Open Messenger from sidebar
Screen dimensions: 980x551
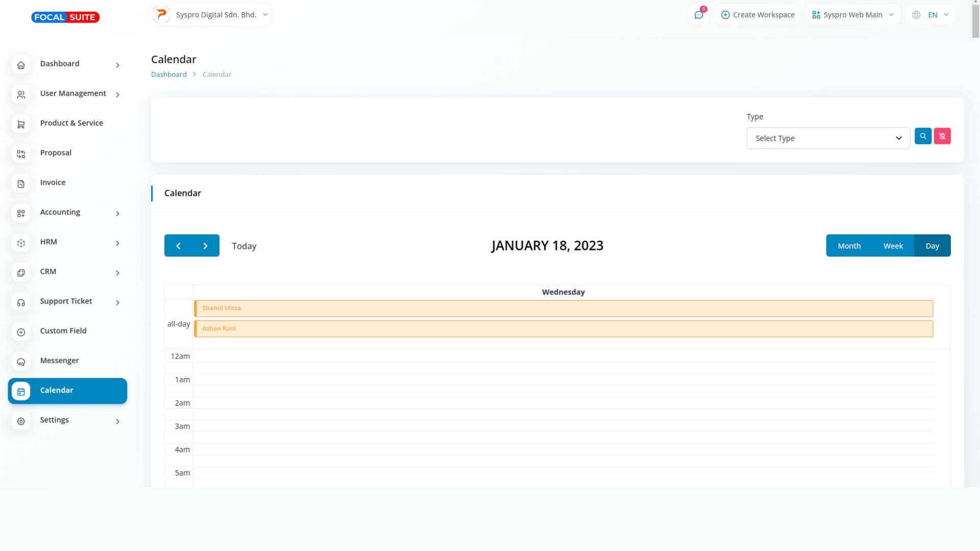[x=59, y=361]
